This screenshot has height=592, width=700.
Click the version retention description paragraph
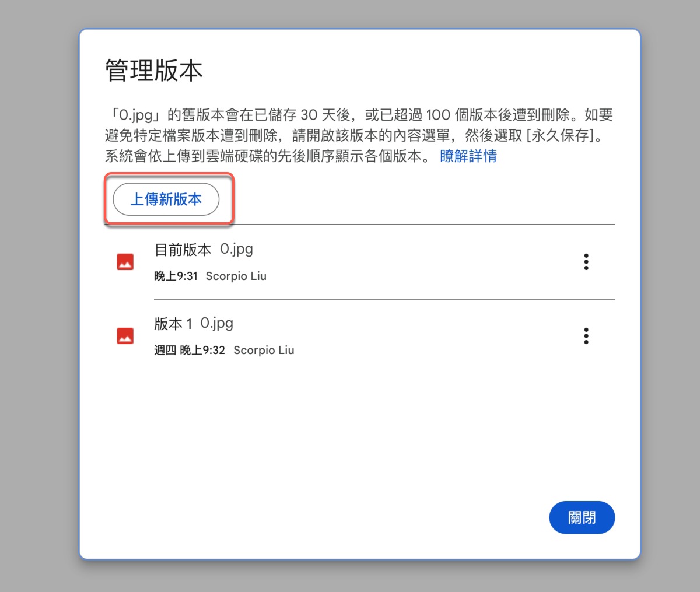pos(359,135)
